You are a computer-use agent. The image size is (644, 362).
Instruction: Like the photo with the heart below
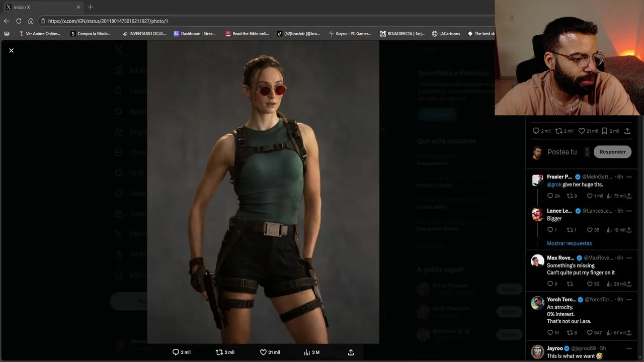click(x=263, y=352)
